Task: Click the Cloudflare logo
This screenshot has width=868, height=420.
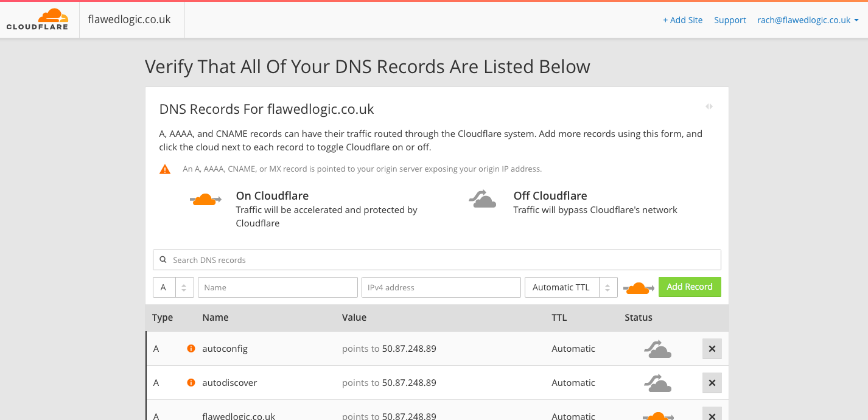Action: click(x=37, y=19)
